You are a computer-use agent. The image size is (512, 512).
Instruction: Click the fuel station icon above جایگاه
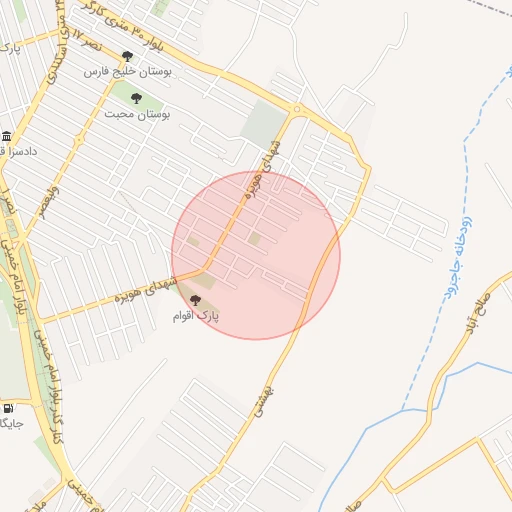click(x=8, y=408)
